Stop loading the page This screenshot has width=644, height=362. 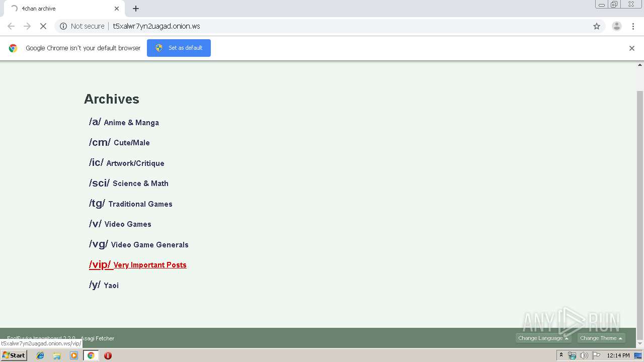point(43,26)
